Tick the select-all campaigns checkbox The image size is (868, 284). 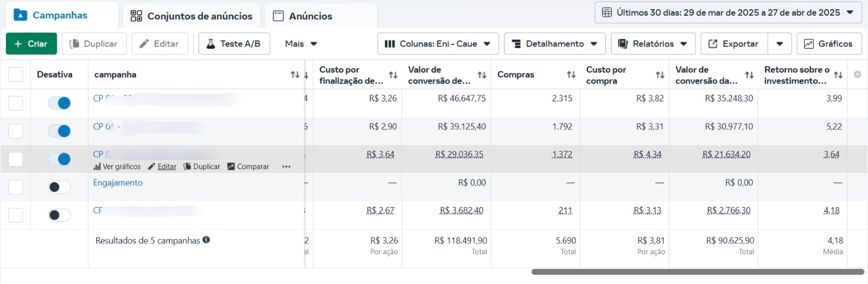point(16,75)
